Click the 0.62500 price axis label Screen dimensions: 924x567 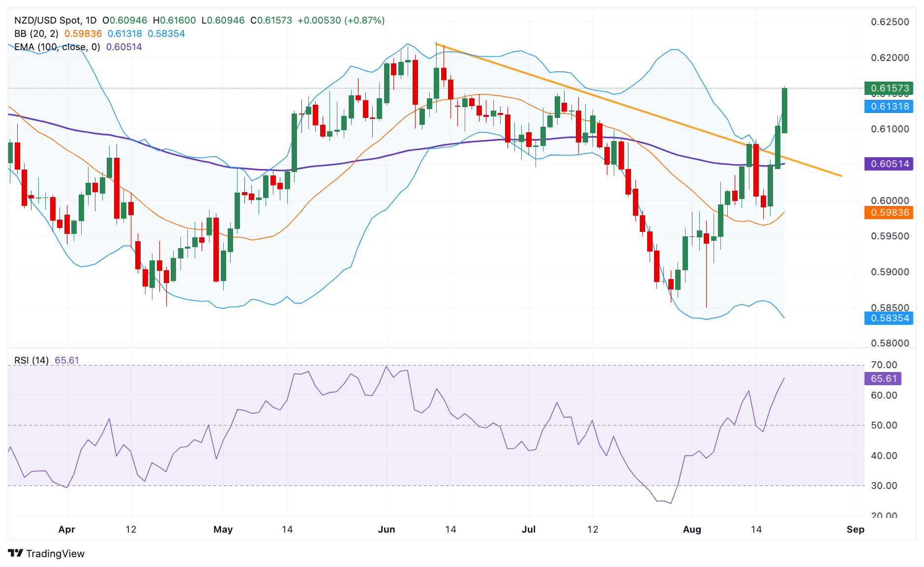(890, 22)
